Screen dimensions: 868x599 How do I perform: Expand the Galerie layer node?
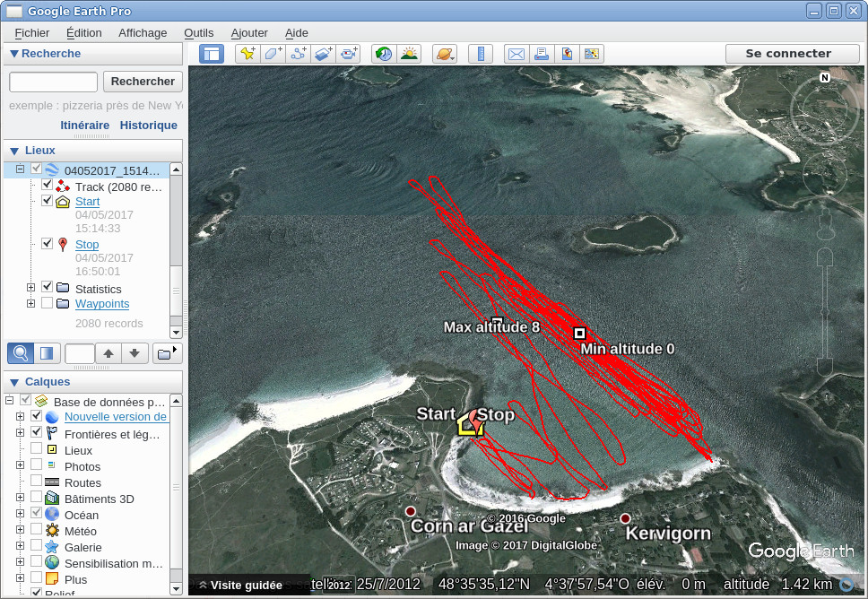click(x=20, y=545)
